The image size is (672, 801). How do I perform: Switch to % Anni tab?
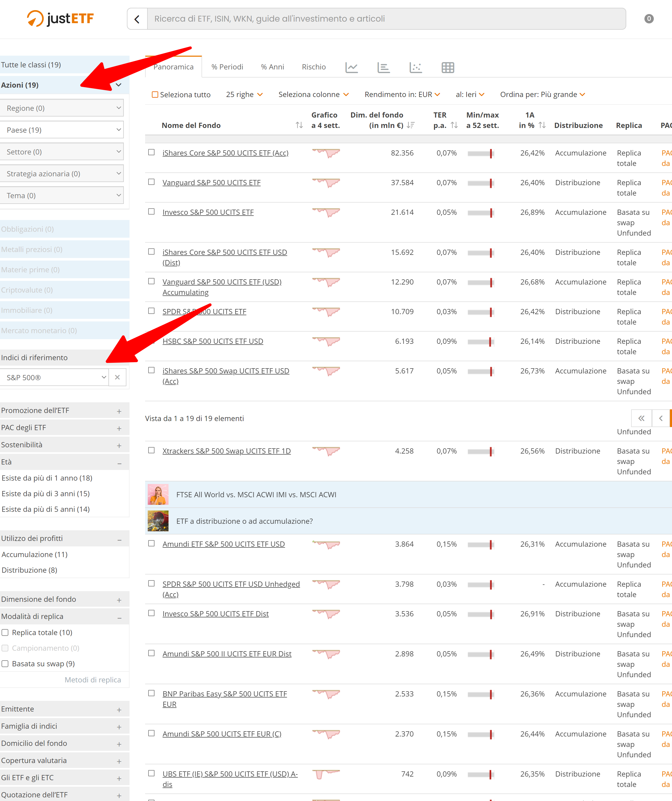tap(272, 67)
